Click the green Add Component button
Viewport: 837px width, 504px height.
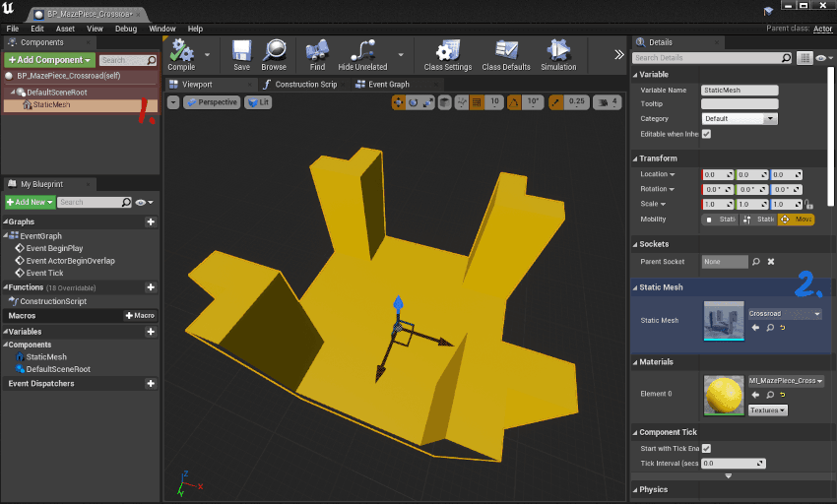(x=49, y=60)
